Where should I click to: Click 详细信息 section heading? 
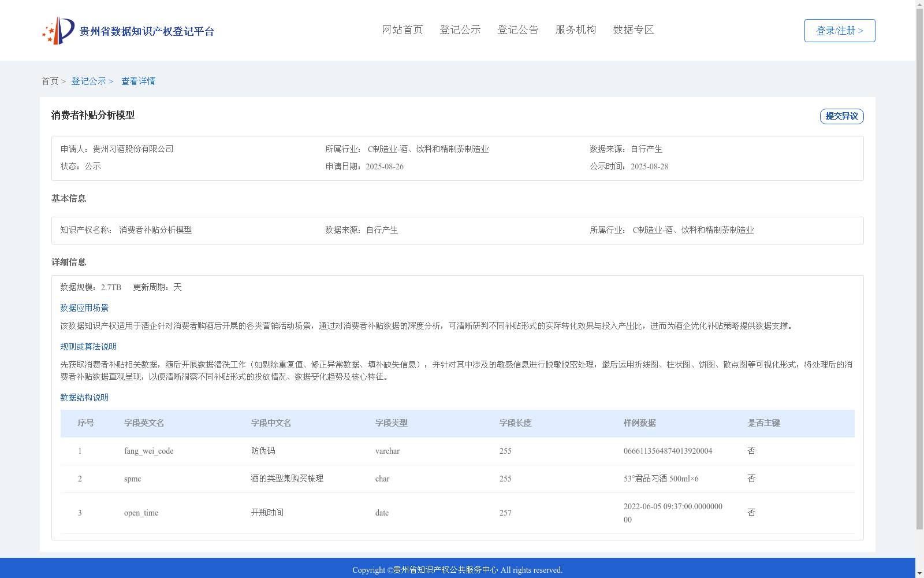[x=69, y=262]
